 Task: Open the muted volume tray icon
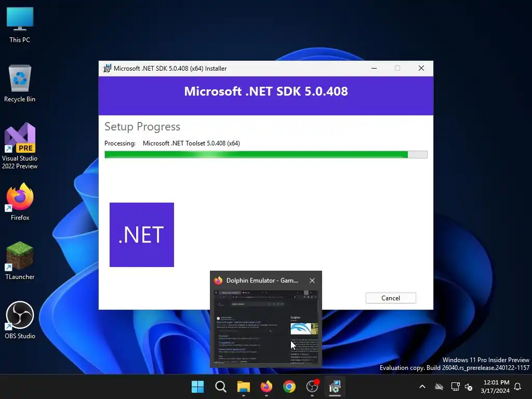pos(469,387)
